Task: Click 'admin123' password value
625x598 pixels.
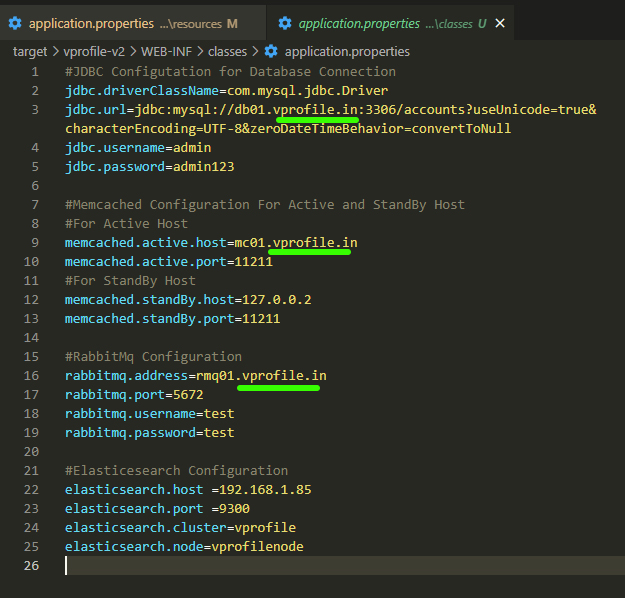Action: click(x=204, y=167)
